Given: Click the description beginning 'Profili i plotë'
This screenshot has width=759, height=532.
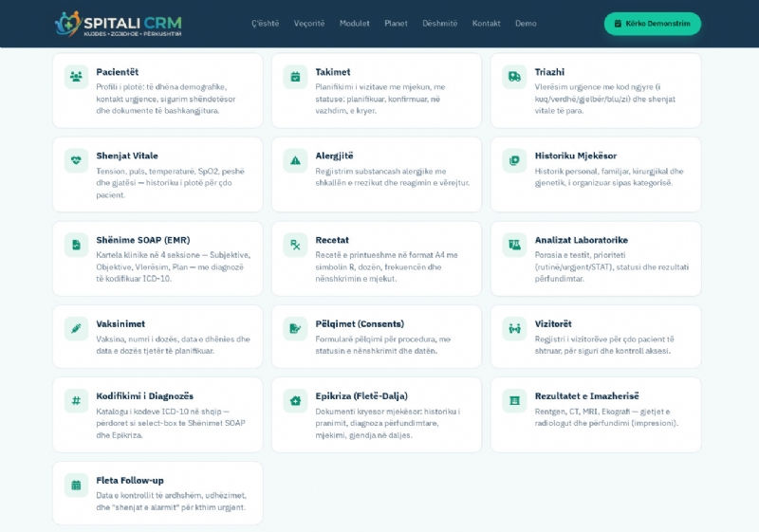Looking at the screenshot, I should [165, 100].
